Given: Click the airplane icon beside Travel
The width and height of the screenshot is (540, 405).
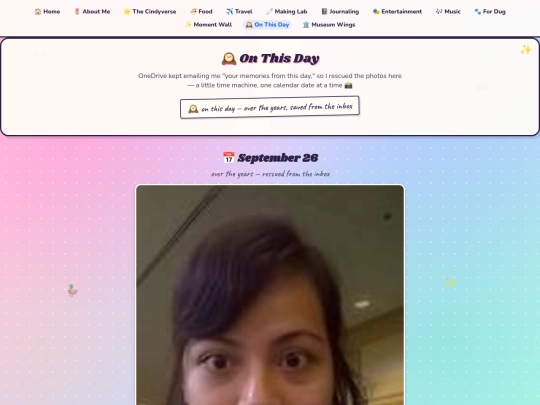Looking at the screenshot, I should (x=230, y=12).
